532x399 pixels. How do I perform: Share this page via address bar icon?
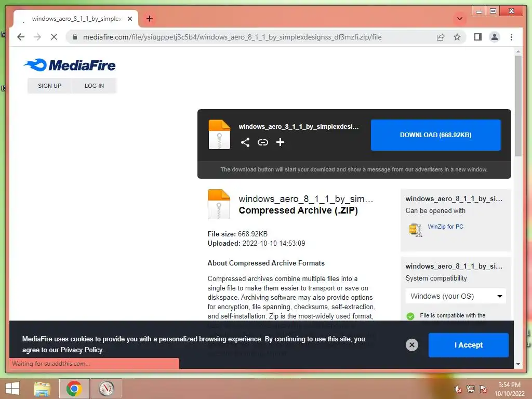(x=441, y=37)
